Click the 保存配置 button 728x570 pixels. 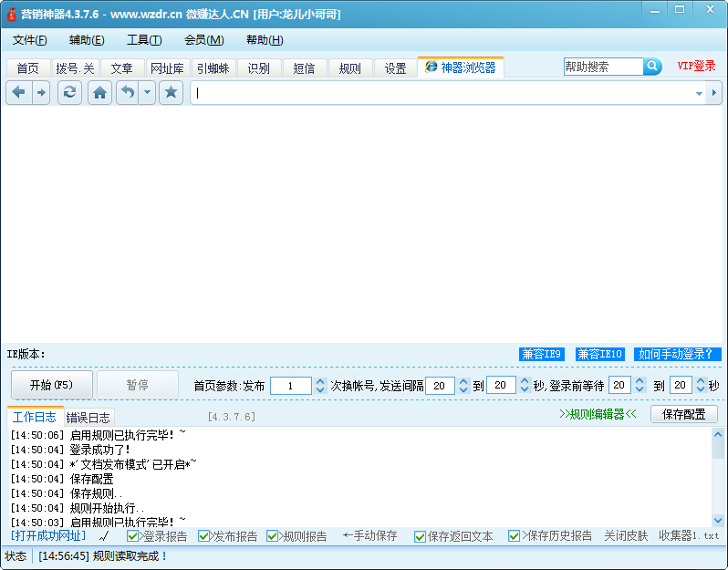(684, 414)
